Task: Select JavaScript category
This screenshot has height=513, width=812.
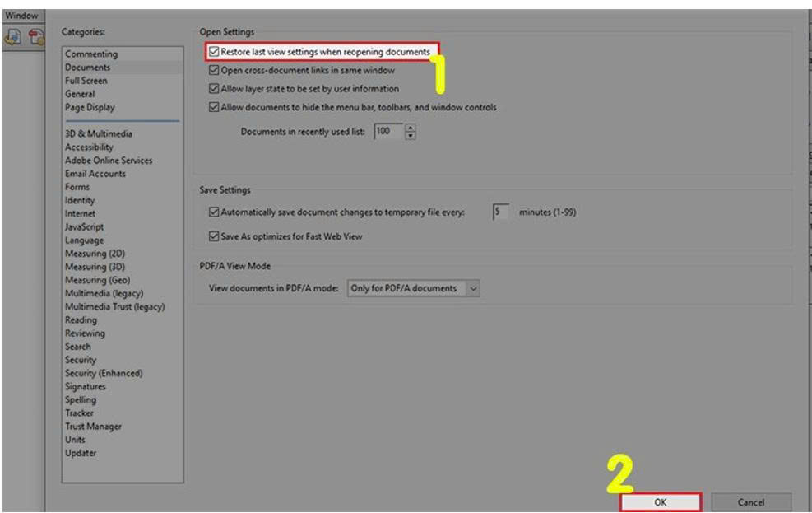Action: pos(84,227)
